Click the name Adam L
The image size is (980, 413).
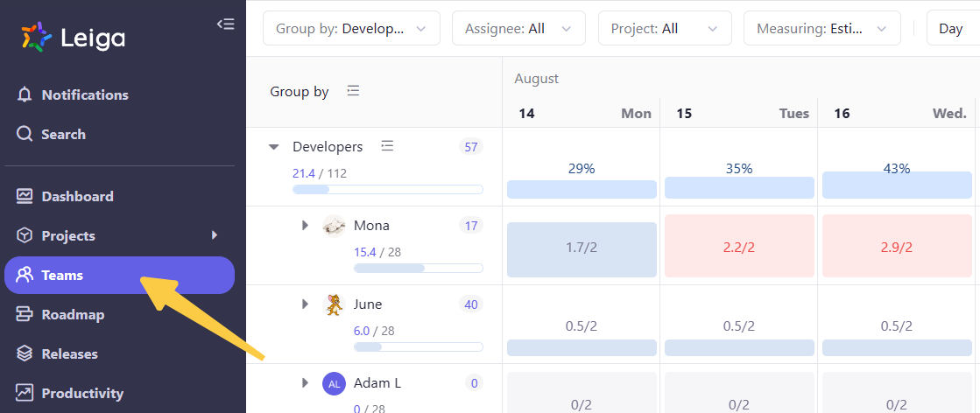tap(377, 383)
